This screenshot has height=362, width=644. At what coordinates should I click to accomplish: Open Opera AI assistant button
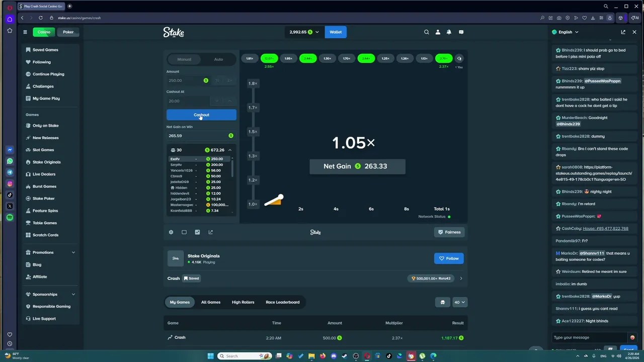635,18
